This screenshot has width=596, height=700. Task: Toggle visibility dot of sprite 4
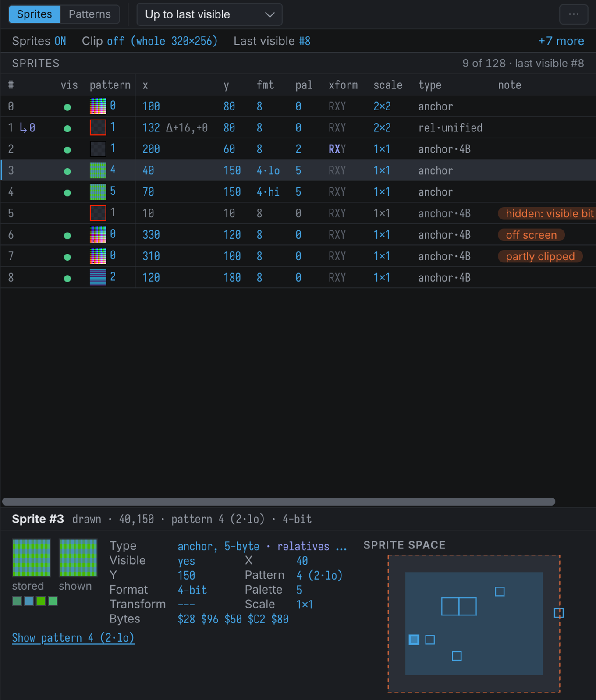[67, 193]
